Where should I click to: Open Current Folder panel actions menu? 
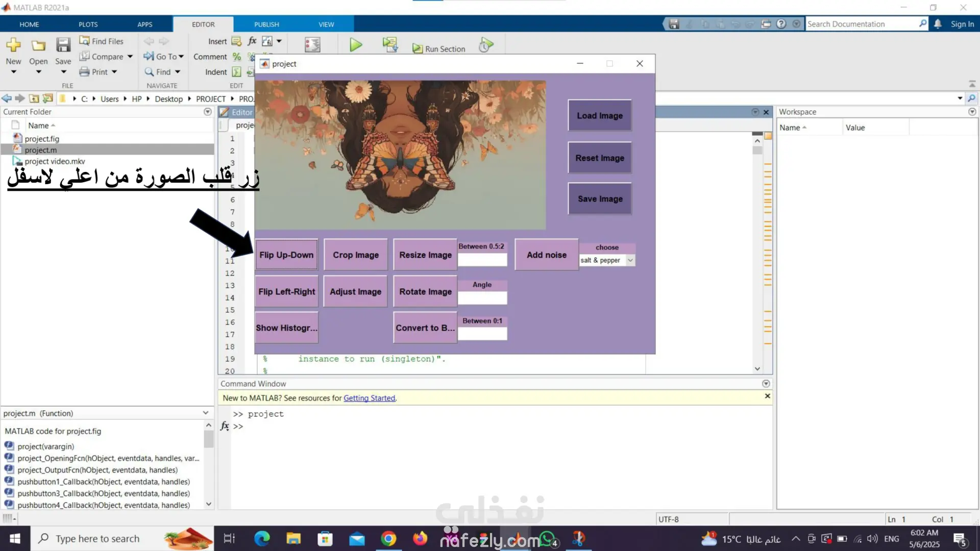tap(208, 112)
